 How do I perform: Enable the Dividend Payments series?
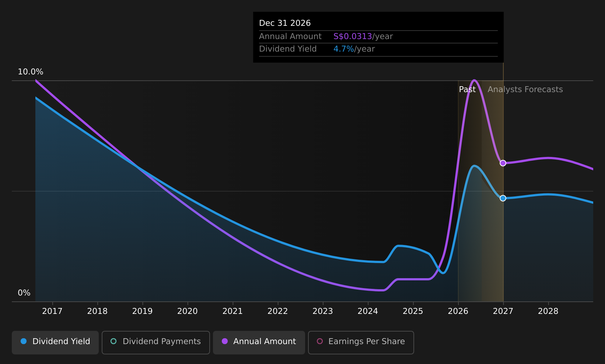[155, 342]
